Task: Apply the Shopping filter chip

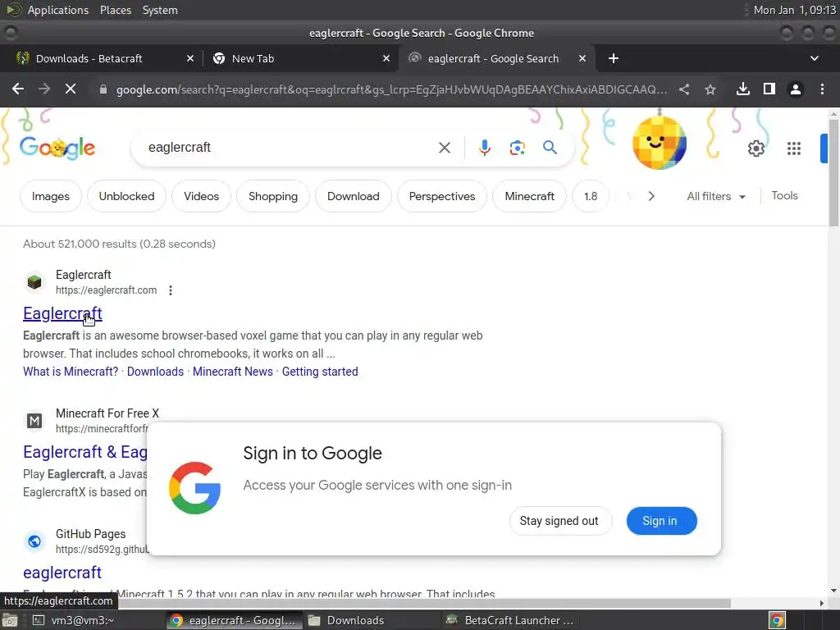Action: (272, 196)
